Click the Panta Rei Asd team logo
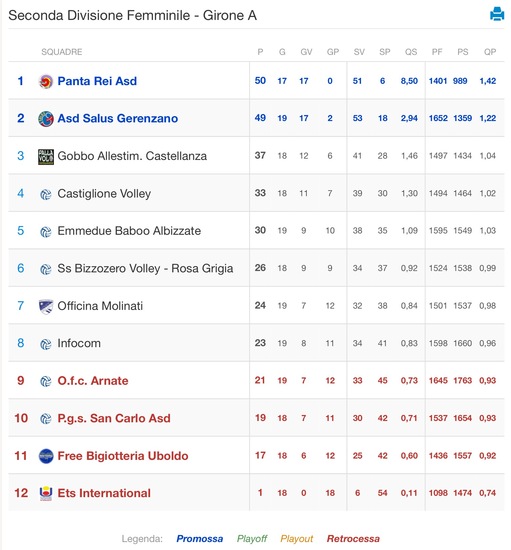Image resolution: width=511 pixels, height=550 pixels. tap(46, 81)
